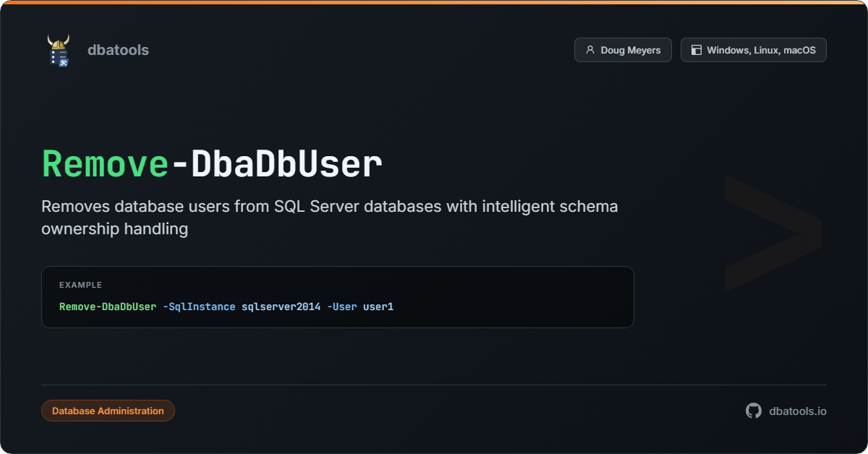This screenshot has height=454, width=868.
Task: Click the -User parameter in example
Action: [x=341, y=307]
